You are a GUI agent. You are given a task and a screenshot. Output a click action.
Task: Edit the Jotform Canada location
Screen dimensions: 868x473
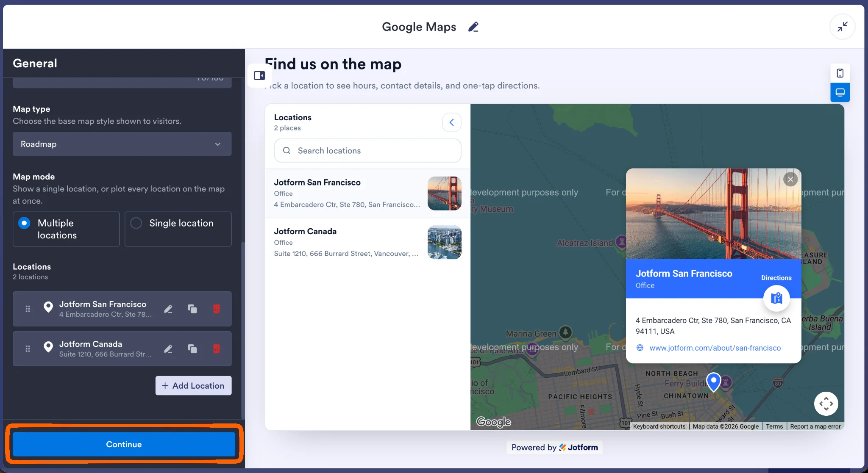coord(168,349)
